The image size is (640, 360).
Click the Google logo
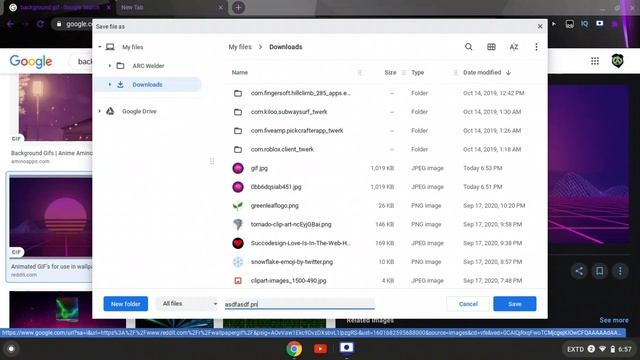tap(31, 61)
